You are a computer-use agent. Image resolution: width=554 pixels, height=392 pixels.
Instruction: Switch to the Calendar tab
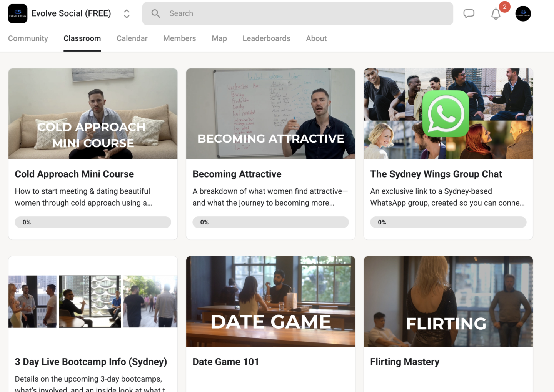(132, 38)
